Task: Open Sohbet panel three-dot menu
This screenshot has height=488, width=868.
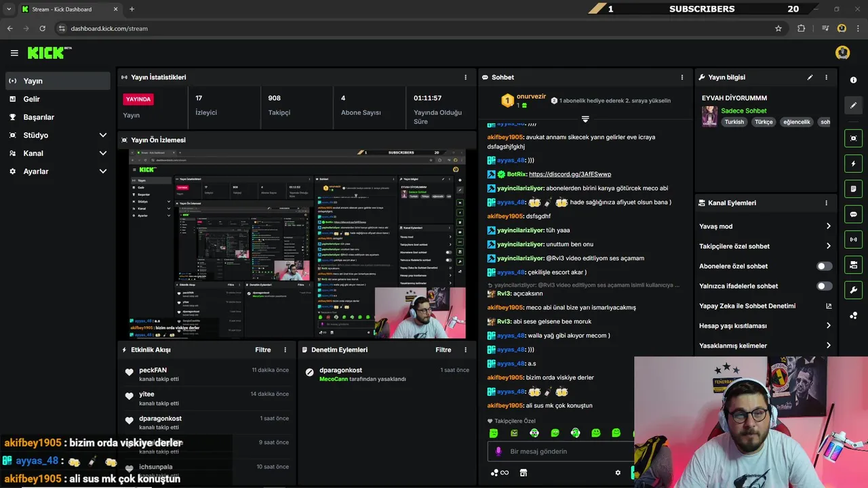Action: pos(682,77)
